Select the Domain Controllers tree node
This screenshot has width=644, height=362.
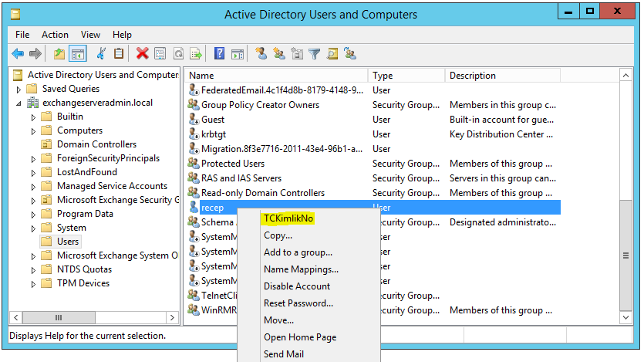(96, 144)
